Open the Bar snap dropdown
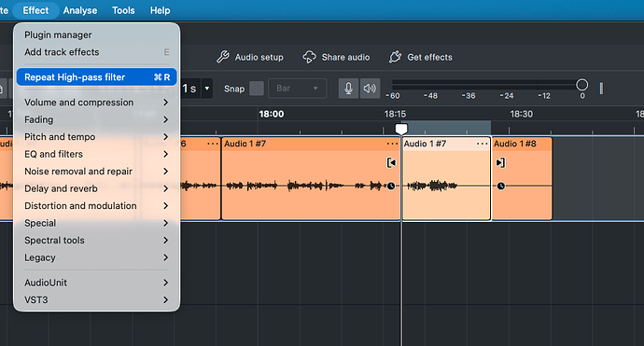The height and width of the screenshot is (346, 644). (298, 89)
